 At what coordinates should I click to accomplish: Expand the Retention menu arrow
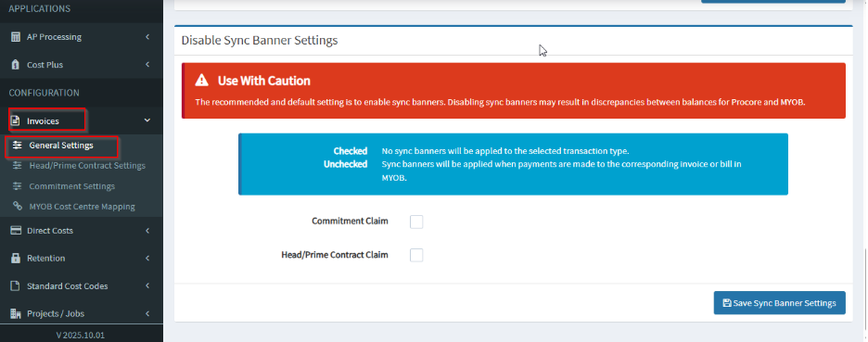click(x=147, y=258)
